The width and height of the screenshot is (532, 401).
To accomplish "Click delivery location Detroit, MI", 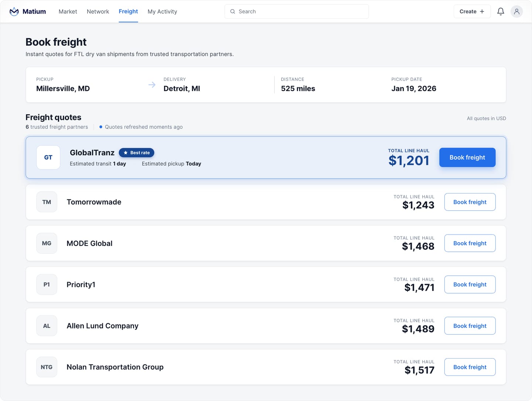I will [182, 89].
